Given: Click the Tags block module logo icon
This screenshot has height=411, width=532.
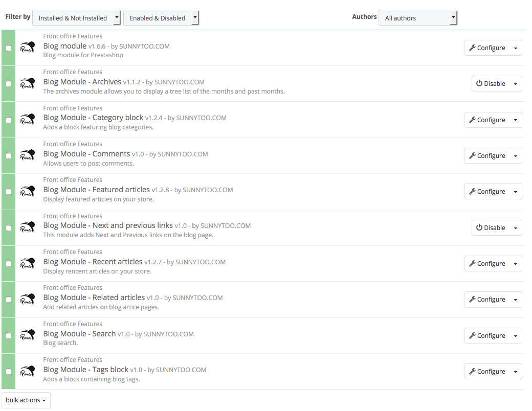Looking at the screenshot, I should click(x=27, y=371).
